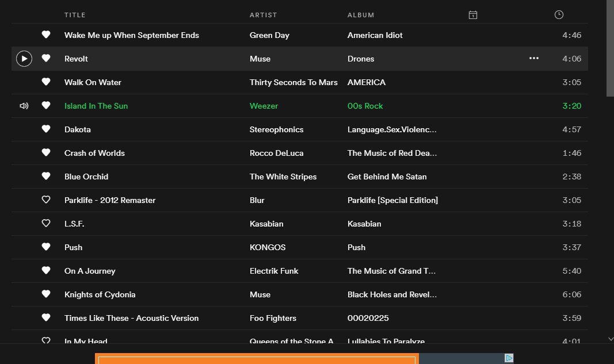Click the vertical scrollbar thumb
Image resolution: width=614 pixels, height=364 pixels.
pos(610,48)
